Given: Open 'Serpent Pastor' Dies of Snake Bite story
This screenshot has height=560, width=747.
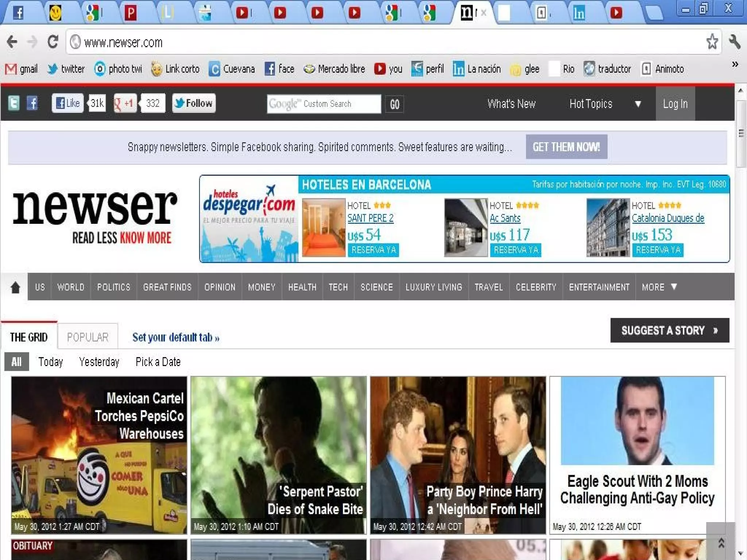Looking at the screenshot, I should [x=278, y=455].
